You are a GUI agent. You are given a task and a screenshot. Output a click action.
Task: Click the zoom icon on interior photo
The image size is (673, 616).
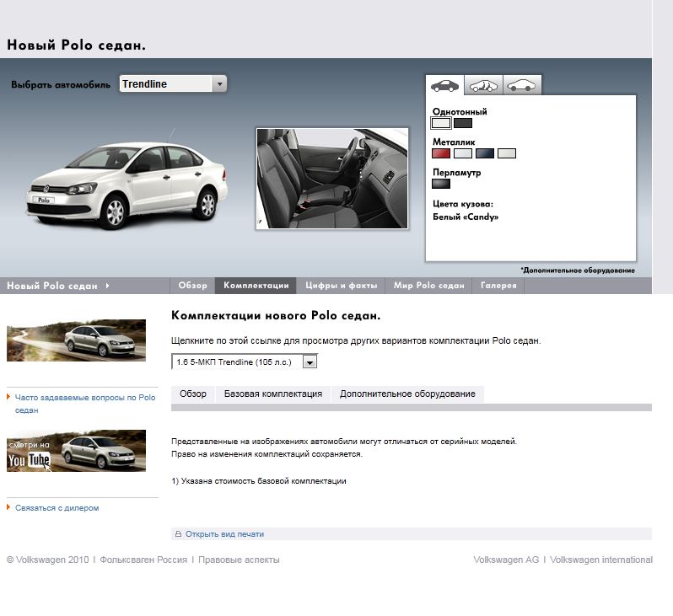coord(261,223)
